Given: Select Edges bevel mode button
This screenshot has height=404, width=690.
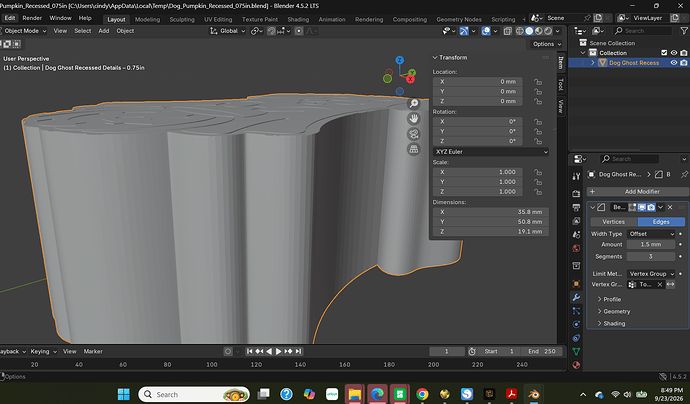Looking at the screenshot, I should [x=661, y=222].
